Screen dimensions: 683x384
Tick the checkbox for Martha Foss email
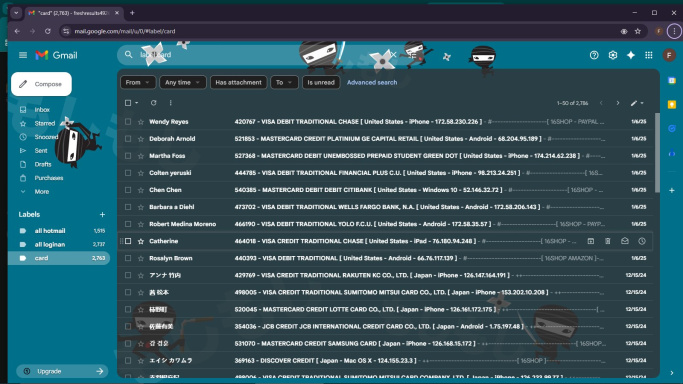point(128,156)
